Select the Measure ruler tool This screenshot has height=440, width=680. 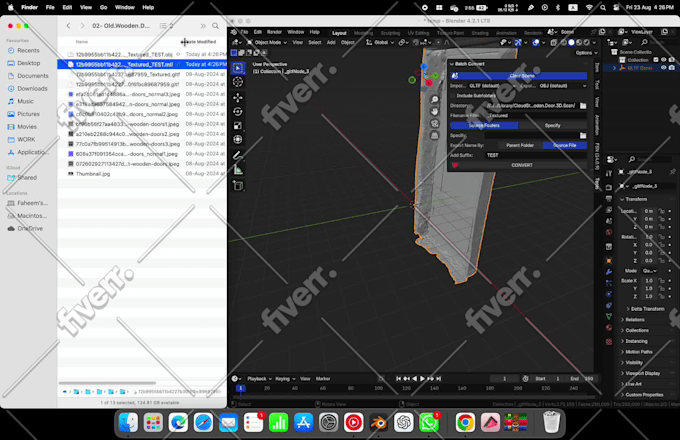238,169
